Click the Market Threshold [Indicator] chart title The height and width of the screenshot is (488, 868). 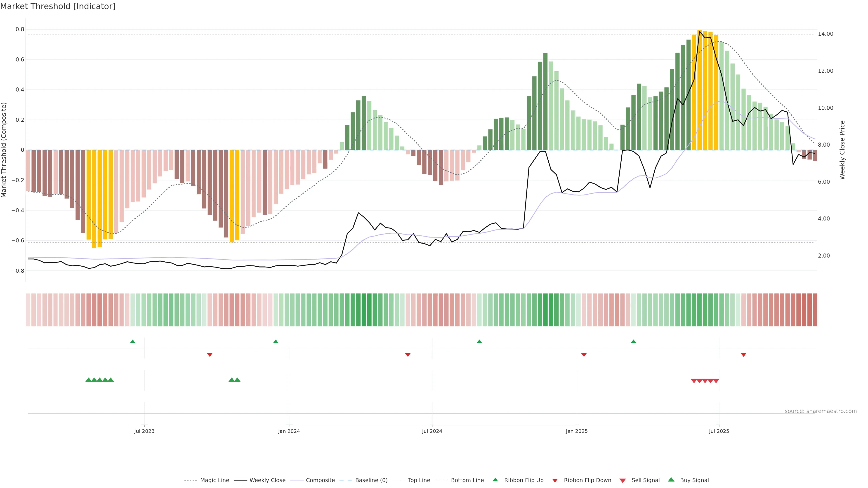coord(58,6)
